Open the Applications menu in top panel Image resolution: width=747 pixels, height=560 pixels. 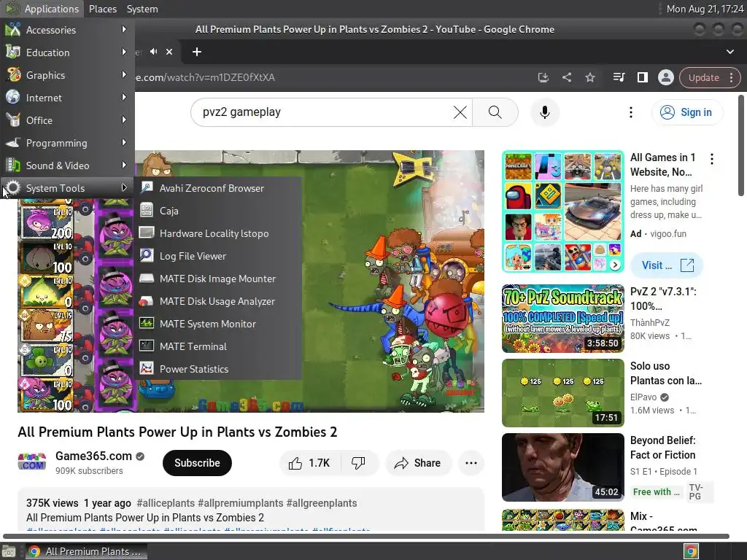click(42, 9)
